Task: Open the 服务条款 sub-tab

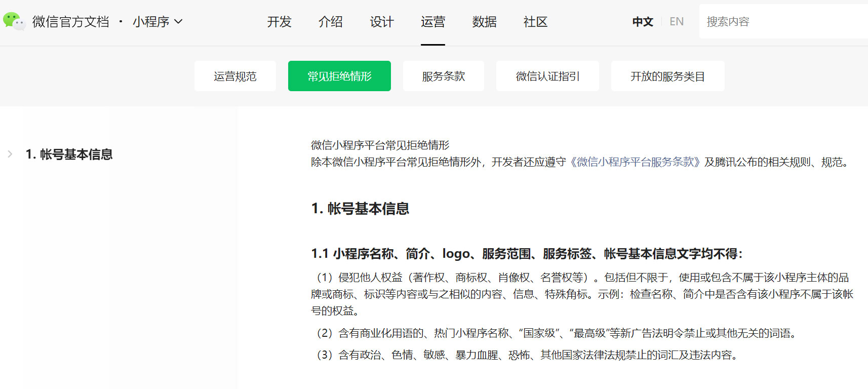Action: pyautogui.click(x=444, y=76)
